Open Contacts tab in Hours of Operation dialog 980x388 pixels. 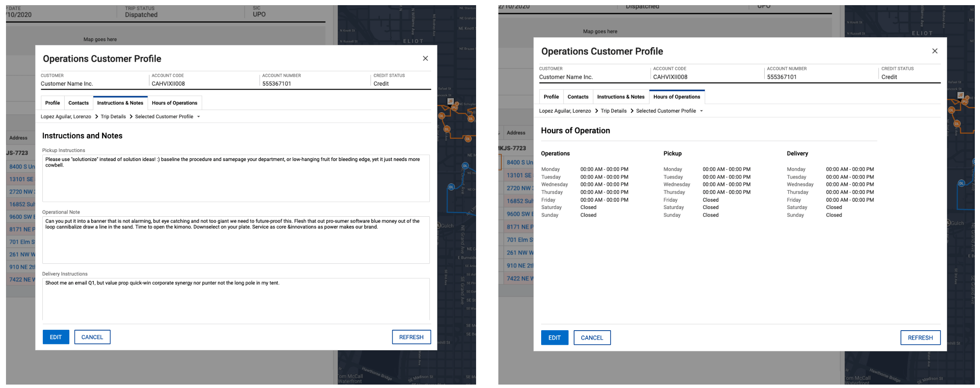tap(578, 97)
